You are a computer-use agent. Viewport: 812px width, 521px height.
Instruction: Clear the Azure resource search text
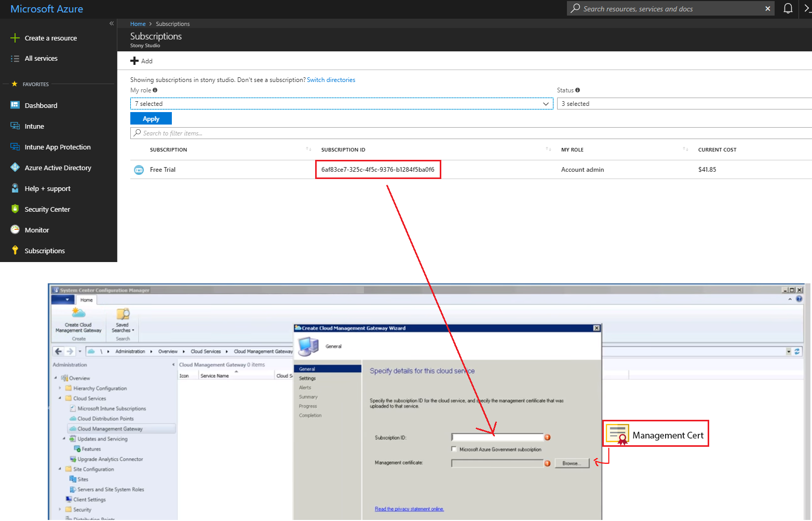tap(767, 9)
